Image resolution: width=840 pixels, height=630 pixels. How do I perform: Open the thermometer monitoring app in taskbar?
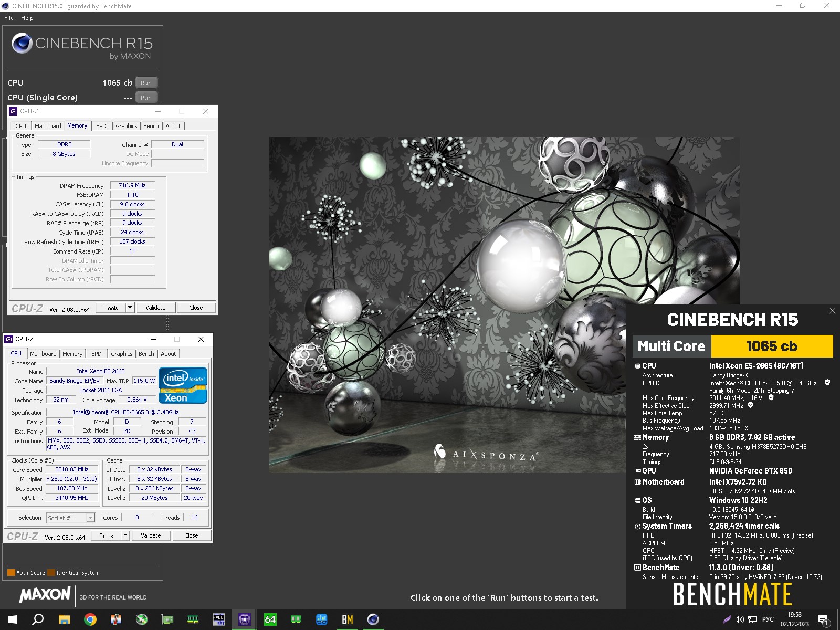116,619
